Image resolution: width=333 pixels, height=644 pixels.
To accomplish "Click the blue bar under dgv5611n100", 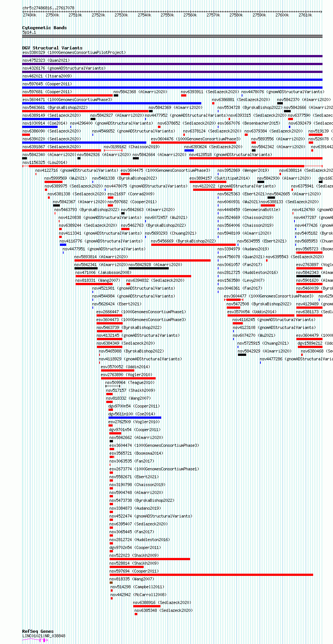I will point(135,417).
